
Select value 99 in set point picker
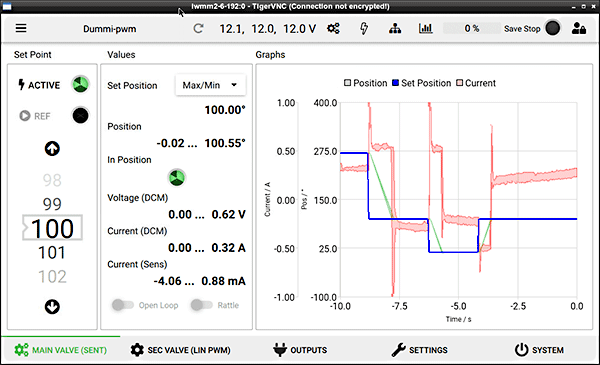[x=52, y=204]
